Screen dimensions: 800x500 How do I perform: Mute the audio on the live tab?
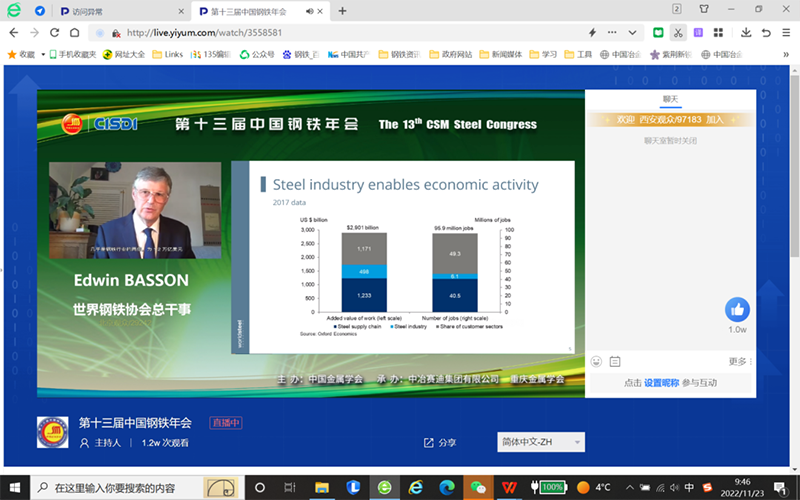point(308,11)
